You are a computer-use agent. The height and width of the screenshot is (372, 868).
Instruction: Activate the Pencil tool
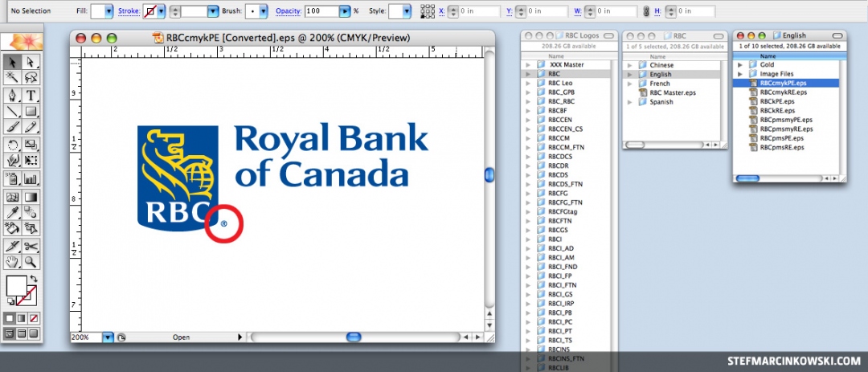point(31,127)
